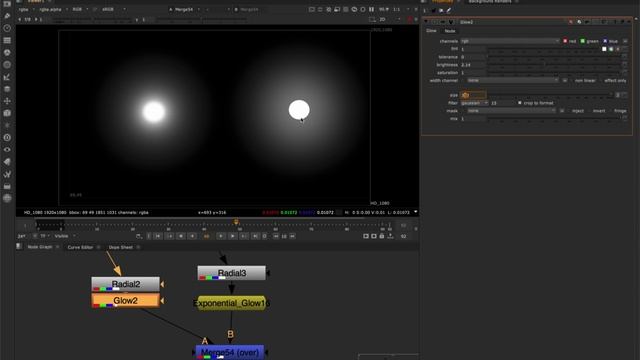
Task: Open the 2D view mode dropdown
Action: click(x=390, y=19)
